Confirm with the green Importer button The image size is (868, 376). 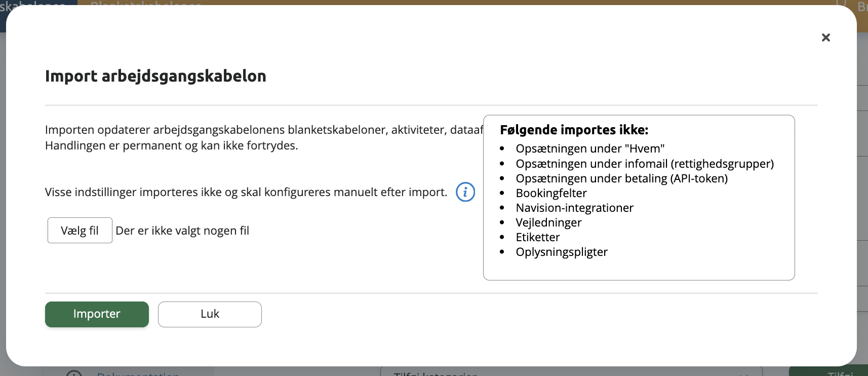coord(97,314)
